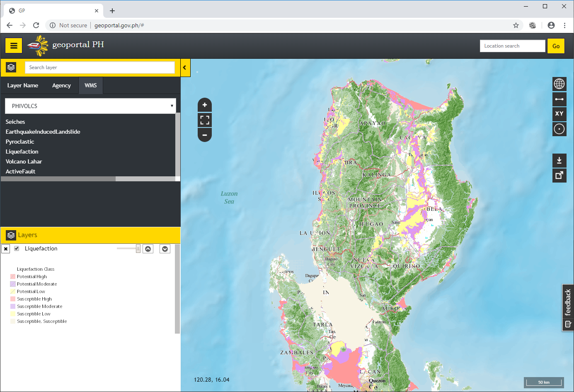574x392 pixels.
Task: Click the Go search button
Action: tap(556, 46)
